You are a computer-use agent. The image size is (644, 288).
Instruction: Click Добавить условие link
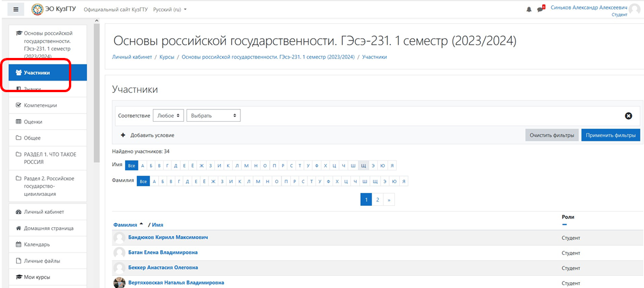tap(152, 135)
